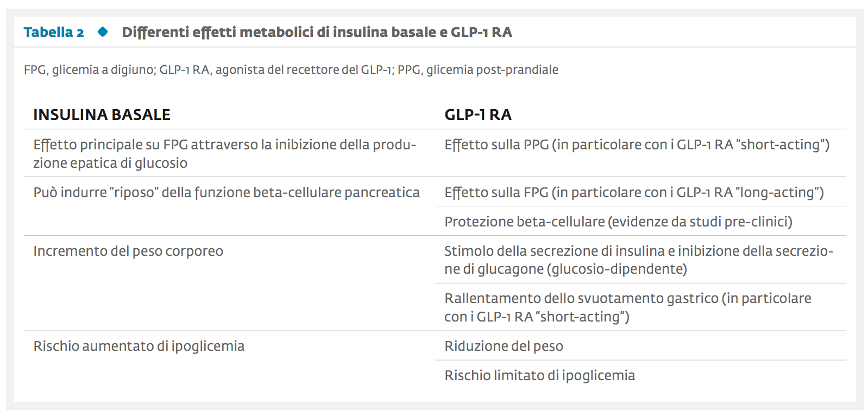Viewport: 868px width, 416px height.
Task: Click the phrase evidenze da studi pre-clinici
Action: (x=700, y=222)
